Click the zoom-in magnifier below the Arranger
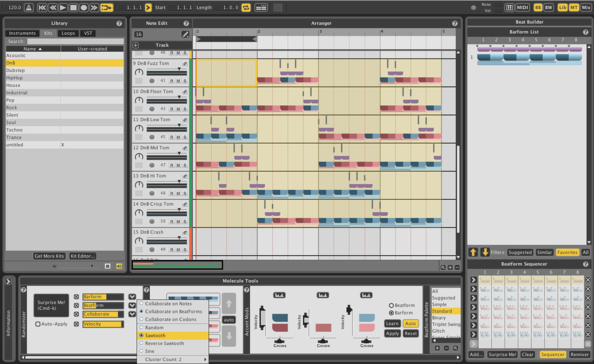Screen dimensions: 594x364 (450, 267)
